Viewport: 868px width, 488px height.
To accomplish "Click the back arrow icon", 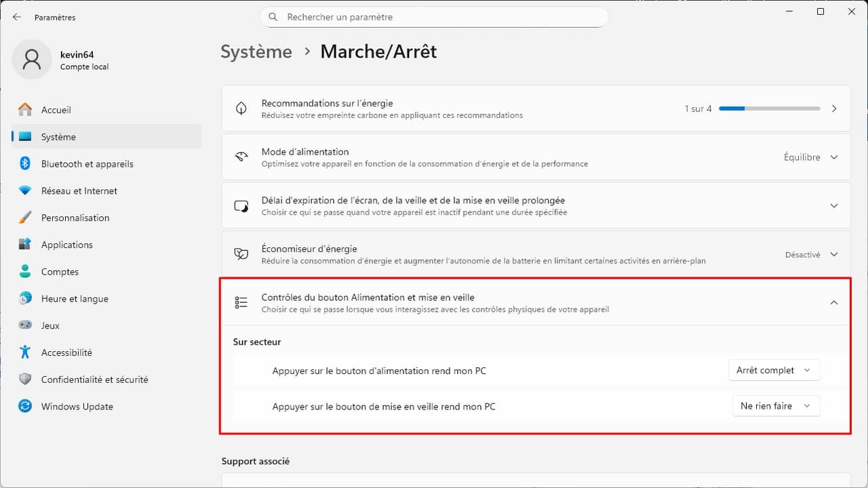I will tap(17, 17).
